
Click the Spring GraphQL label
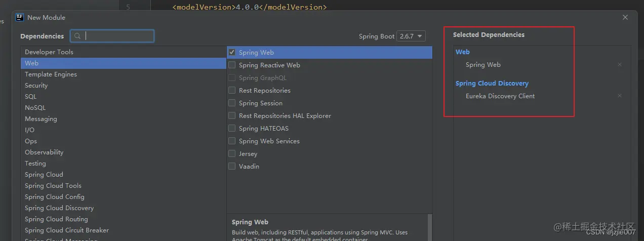click(263, 78)
